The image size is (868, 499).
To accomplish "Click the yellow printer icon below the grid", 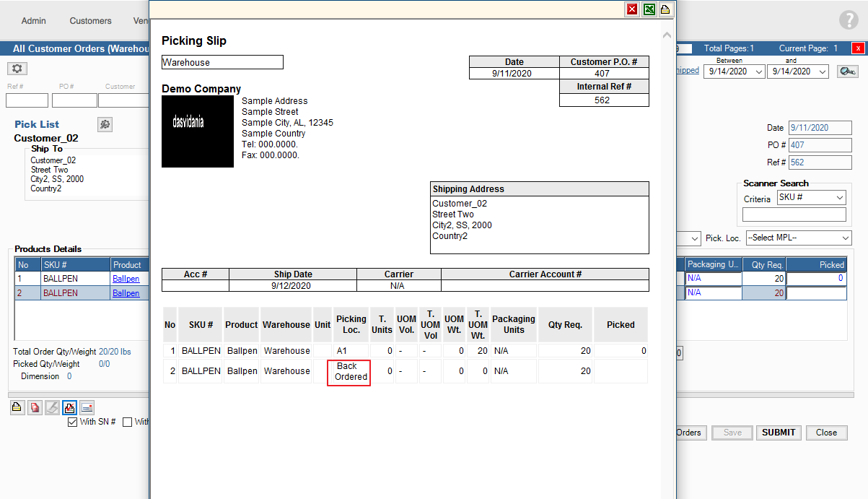I will [x=17, y=407].
